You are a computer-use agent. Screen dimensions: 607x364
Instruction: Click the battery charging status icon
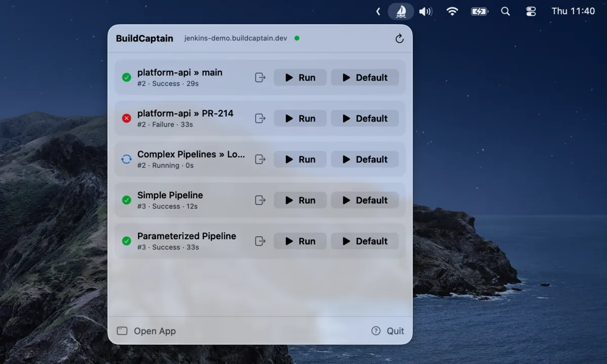[479, 11]
